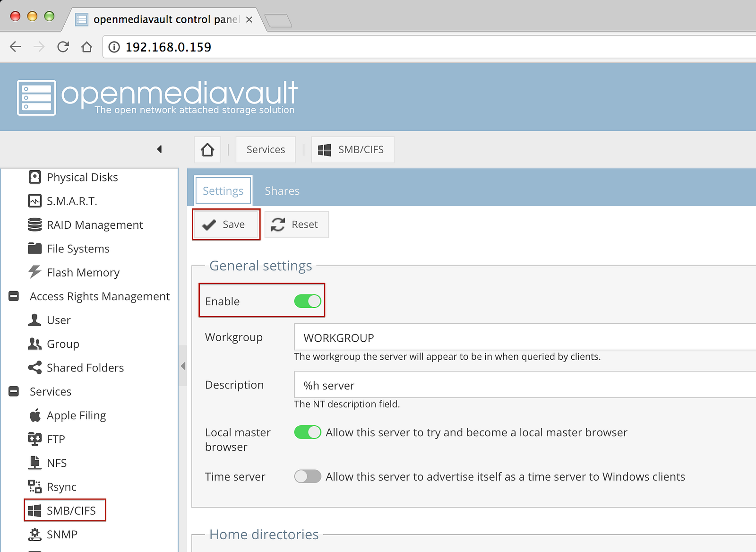Screen dimensions: 756x552
Task: Switch to the Shares tab
Action: tap(282, 190)
